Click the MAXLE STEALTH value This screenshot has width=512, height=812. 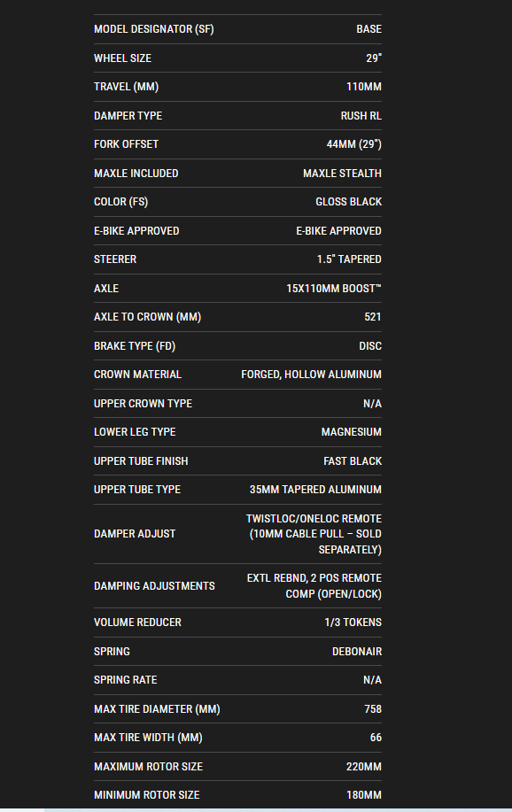pyautogui.click(x=342, y=173)
